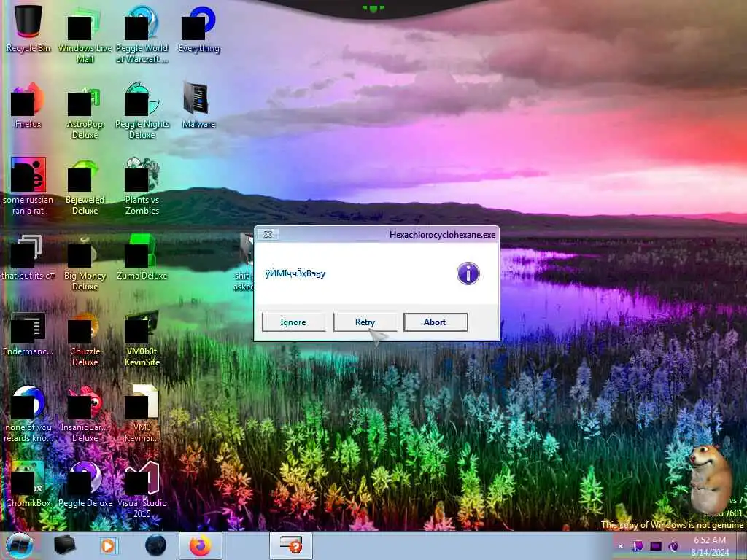This screenshot has height=560, width=747.
Task: Click the purple monitor tray icon
Action: (x=656, y=546)
